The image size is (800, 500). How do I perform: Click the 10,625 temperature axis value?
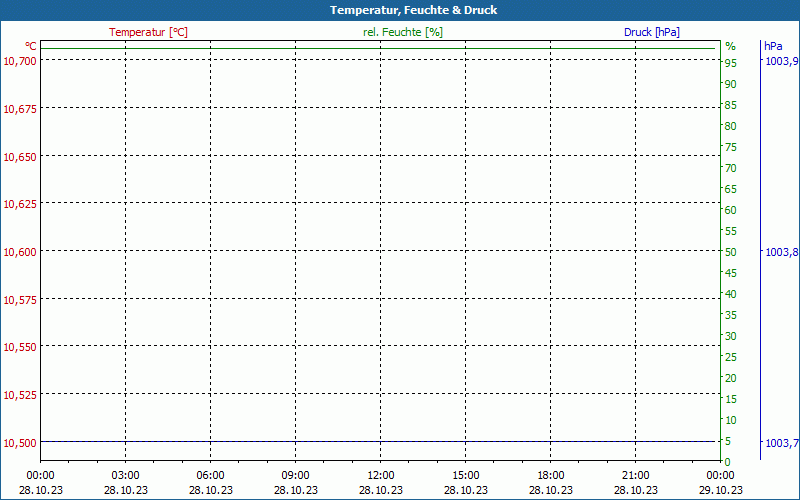(20, 205)
